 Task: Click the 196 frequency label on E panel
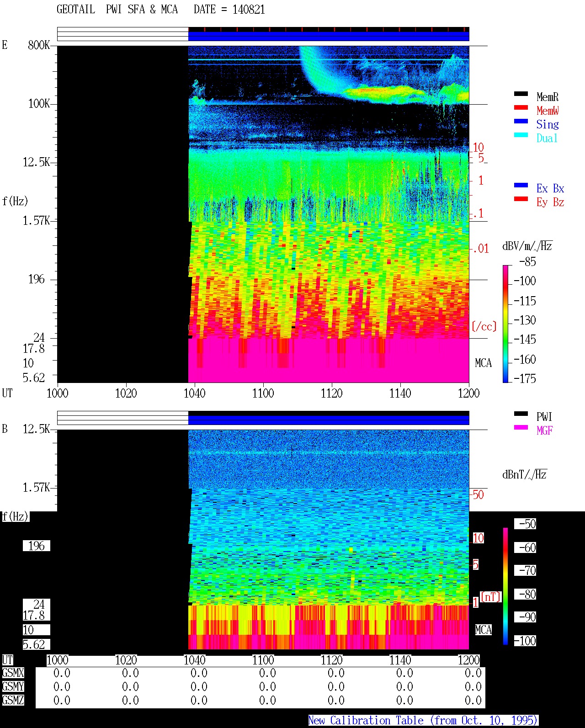pyautogui.click(x=37, y=279)
